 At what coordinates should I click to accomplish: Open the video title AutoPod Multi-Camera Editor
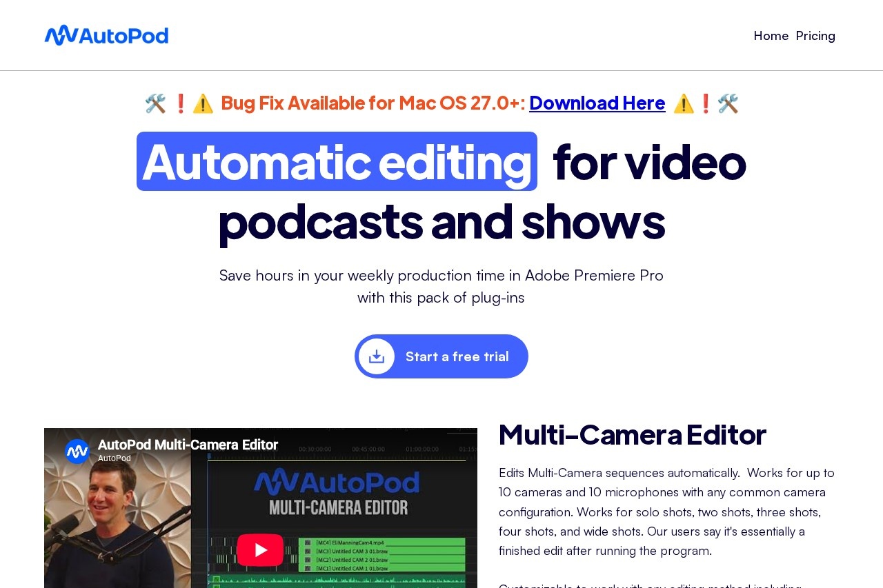coord(188,445)
